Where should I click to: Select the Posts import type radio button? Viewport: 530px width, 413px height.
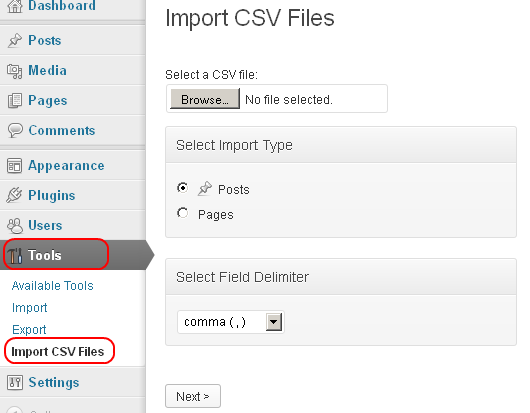click(x=183, y=188)
